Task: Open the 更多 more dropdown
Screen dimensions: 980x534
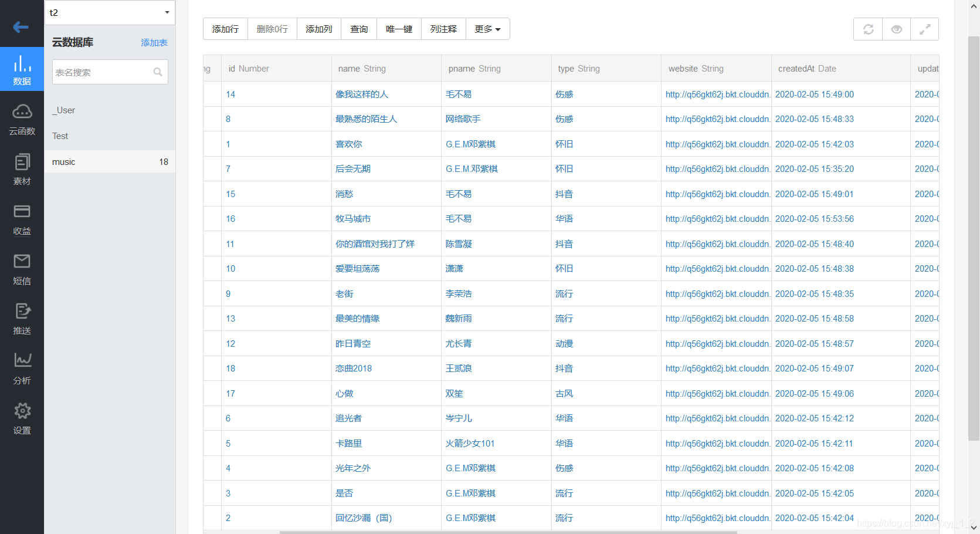Action: (x=487, y=29)
